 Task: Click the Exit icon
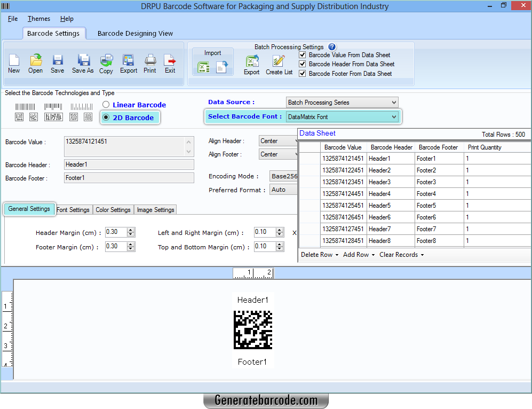(x=170, y=60)
